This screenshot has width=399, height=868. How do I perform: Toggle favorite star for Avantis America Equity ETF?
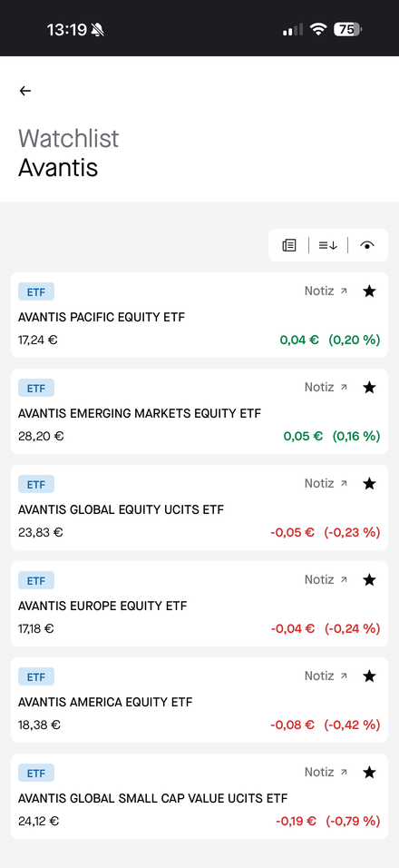(369, 676)
